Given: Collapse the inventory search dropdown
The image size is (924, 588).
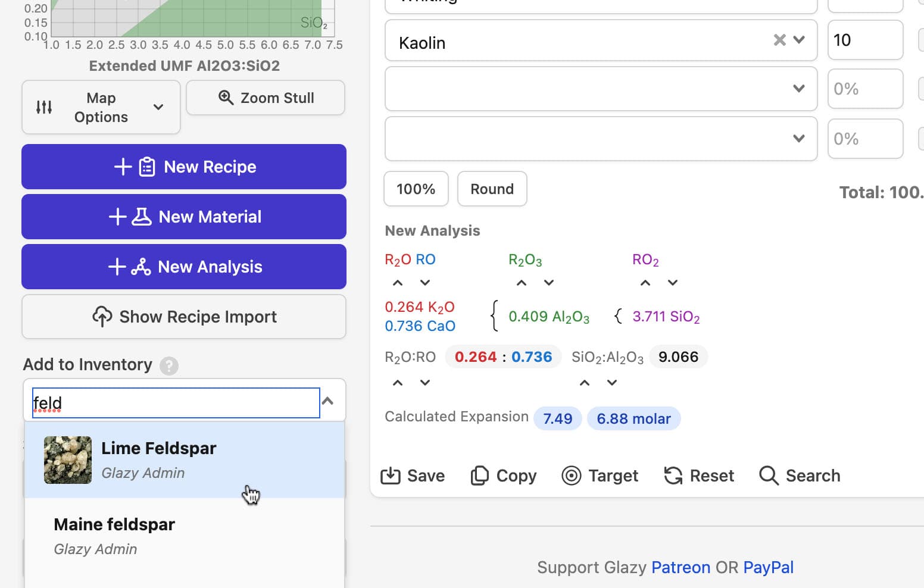Looking at the screenshot, I should 327,401.
